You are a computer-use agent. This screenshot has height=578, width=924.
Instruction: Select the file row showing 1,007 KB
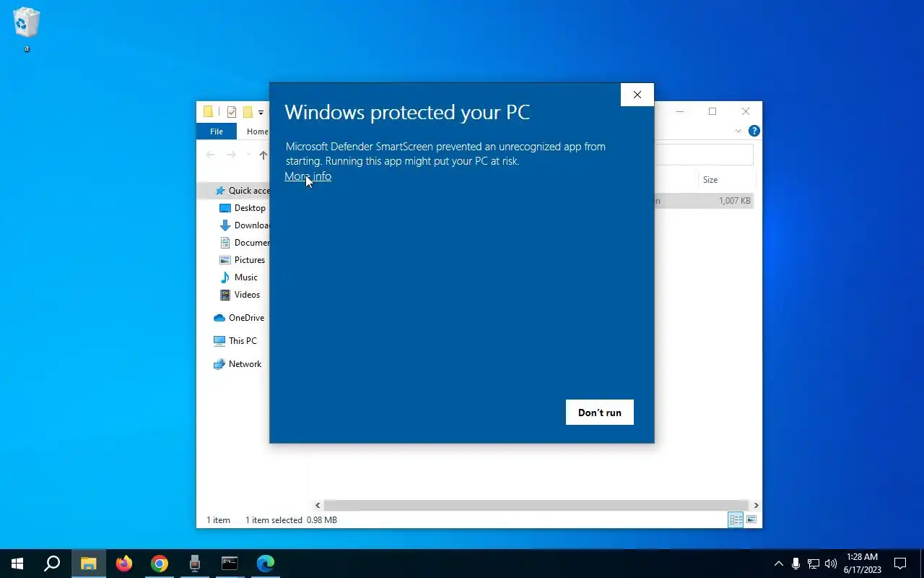[x=703, y=201]
